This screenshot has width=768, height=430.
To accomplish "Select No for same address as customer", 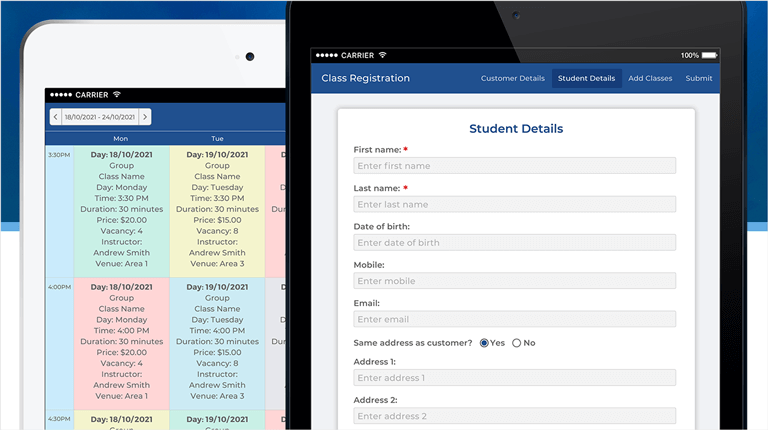I will [517, 343].
